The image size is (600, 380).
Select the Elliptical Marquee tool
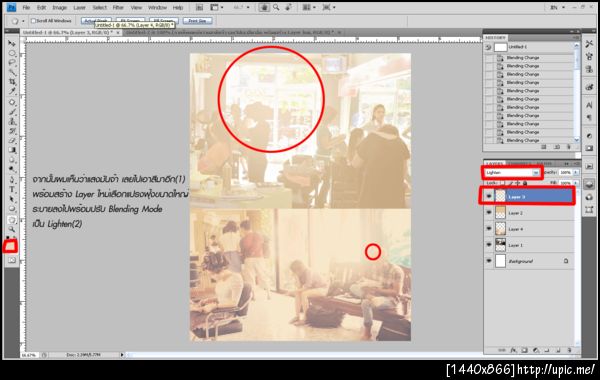(12, 53)
